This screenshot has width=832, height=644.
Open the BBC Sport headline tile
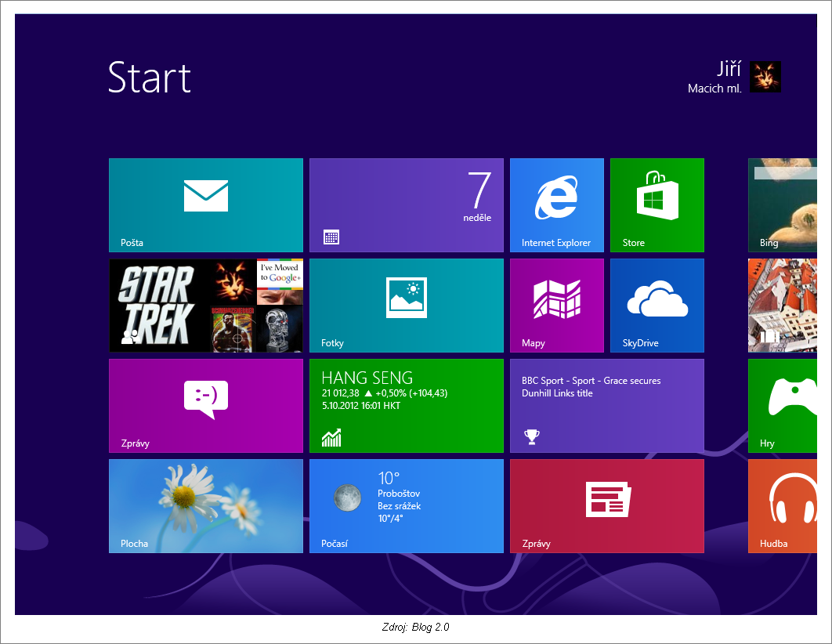click(606, 405)
